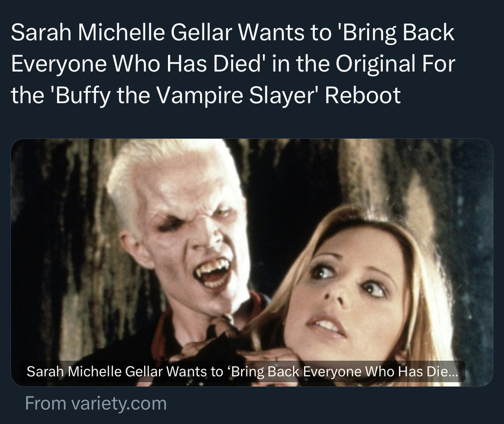Click "Original For" in the post headline
The width and height of the screenshot is (504, 424).
[x=395, y=64]
